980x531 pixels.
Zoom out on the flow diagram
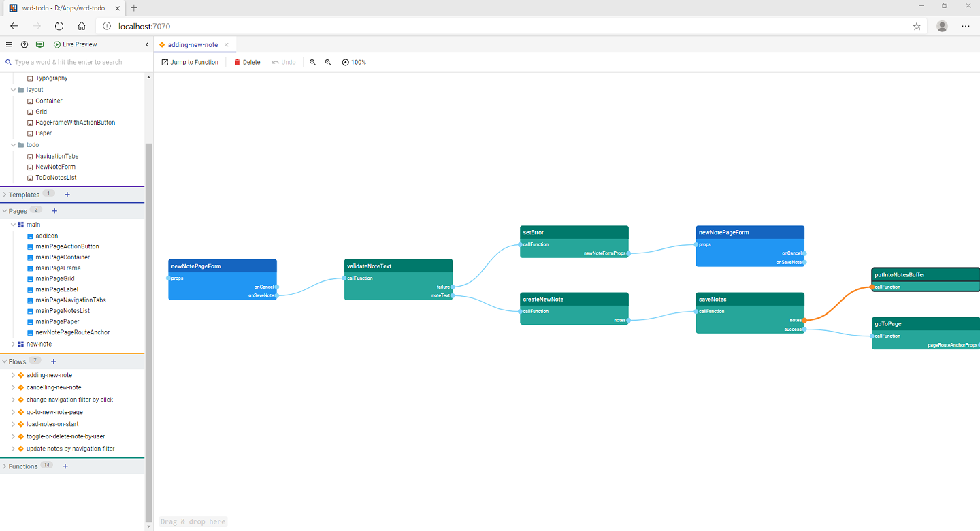(x=328, y=62)
